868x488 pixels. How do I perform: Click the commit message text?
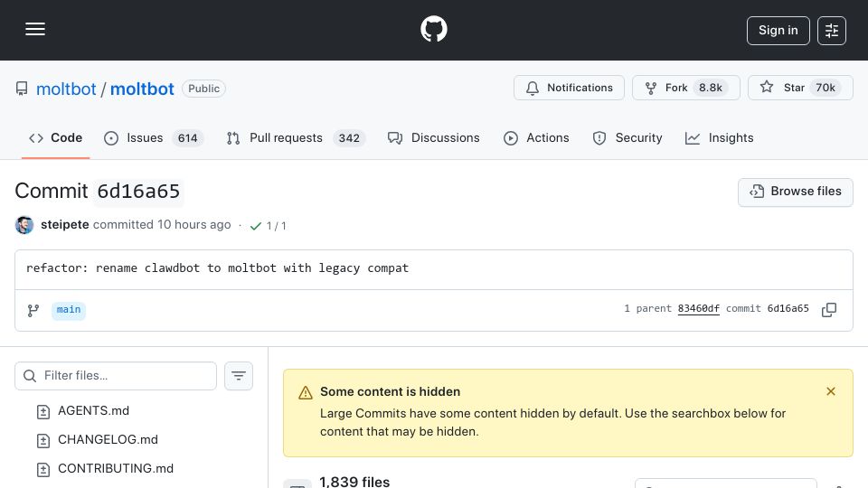[218, 268]
